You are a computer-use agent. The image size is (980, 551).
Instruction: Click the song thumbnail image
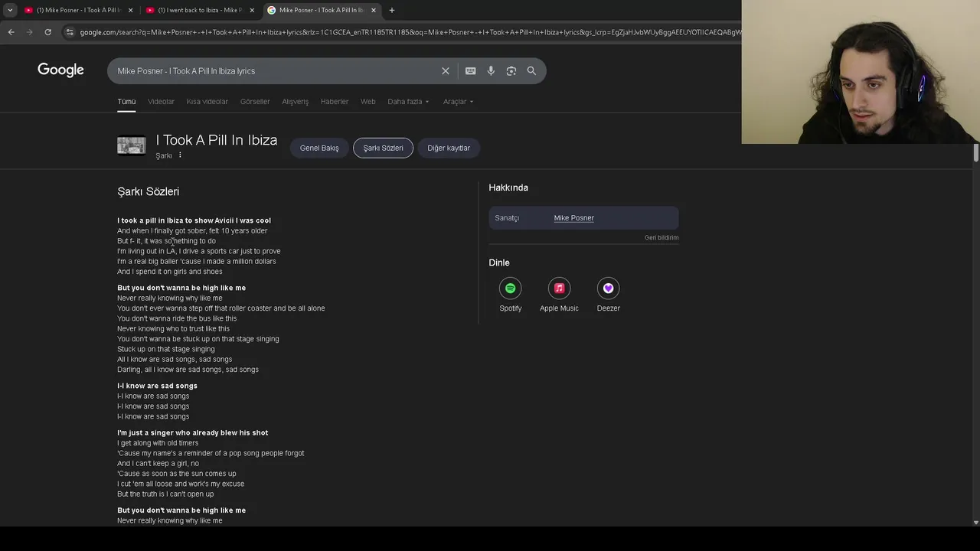click(x=131, y=145)
